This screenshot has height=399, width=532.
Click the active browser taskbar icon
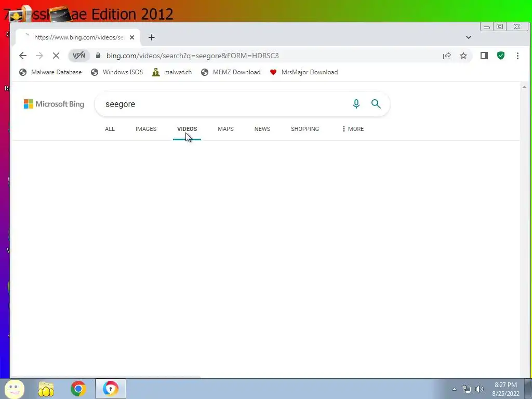tap(111, 389)
